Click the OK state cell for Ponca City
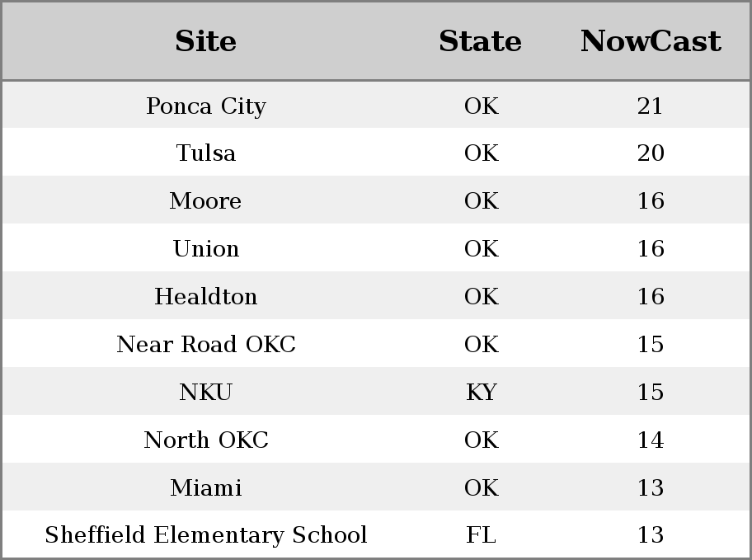This screenshot has height=560, width=752. click(482, 106)
